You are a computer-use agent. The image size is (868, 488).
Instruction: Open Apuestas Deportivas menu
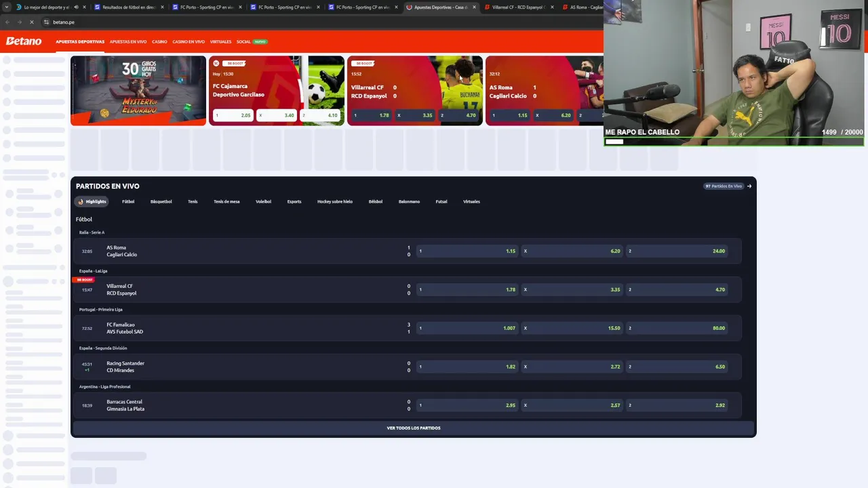80,41
